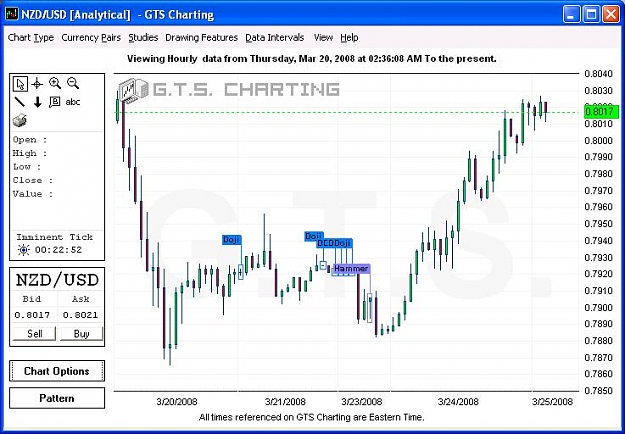The width and height of the screenshot is (625, 434).
Task: Maximize the GTS Charting window
Action: 591,14
